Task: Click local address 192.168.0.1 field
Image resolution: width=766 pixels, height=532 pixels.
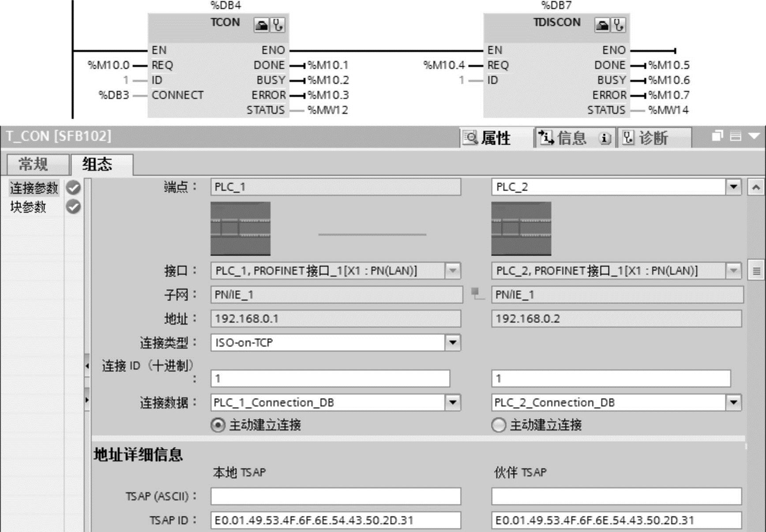Action: [x=336, y=318]
